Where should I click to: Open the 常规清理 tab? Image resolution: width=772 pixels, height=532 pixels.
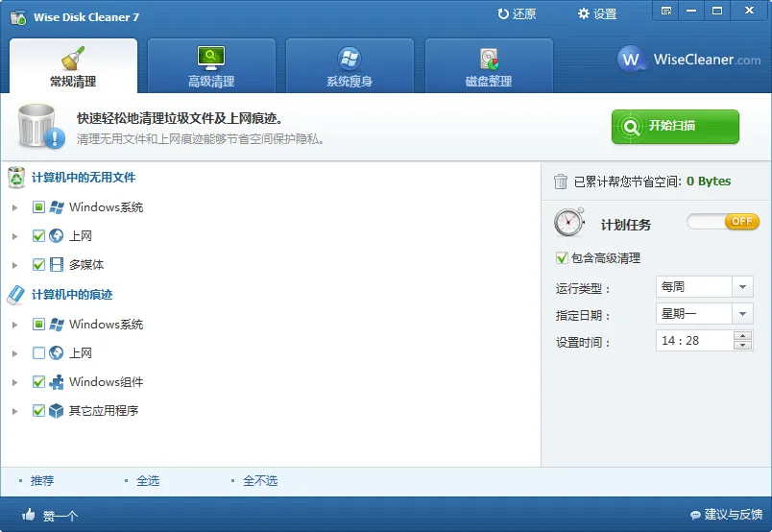73,66
